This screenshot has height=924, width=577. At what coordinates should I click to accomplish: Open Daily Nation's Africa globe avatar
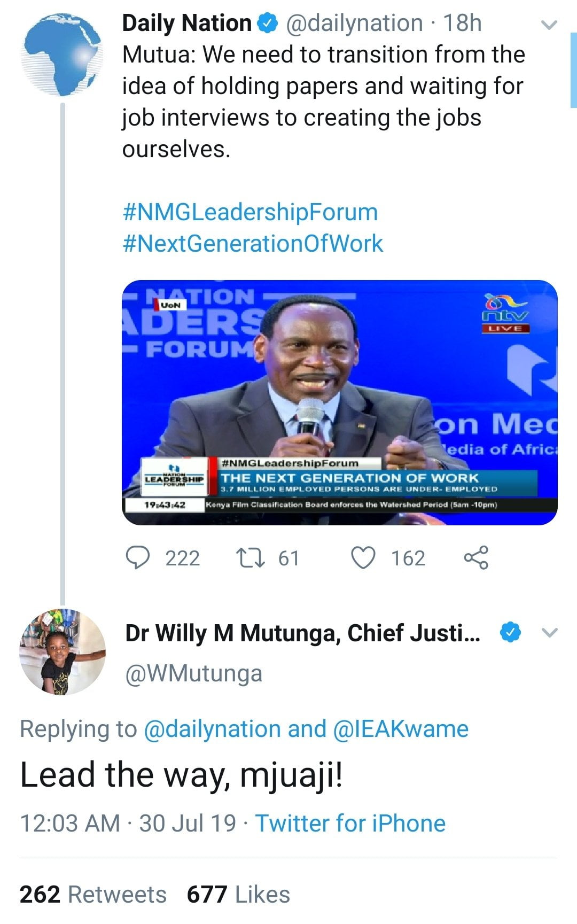coord(63,55)
